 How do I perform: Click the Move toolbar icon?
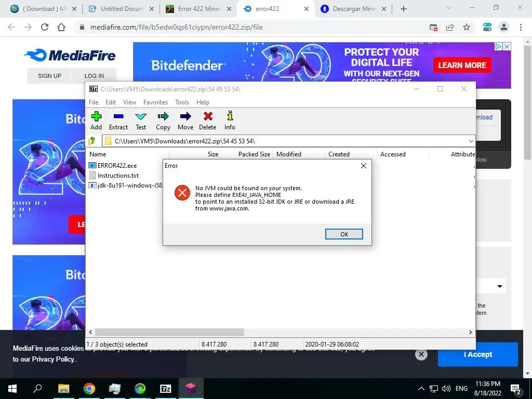[x=185, y=121]
